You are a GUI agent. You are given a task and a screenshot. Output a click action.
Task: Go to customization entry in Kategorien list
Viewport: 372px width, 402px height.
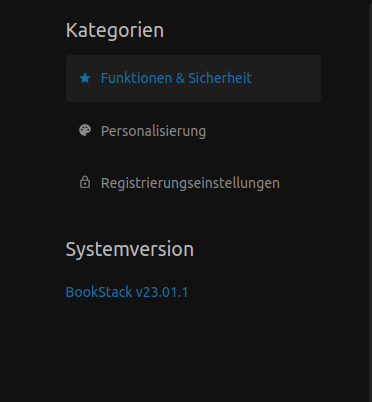tap(193, 131)
